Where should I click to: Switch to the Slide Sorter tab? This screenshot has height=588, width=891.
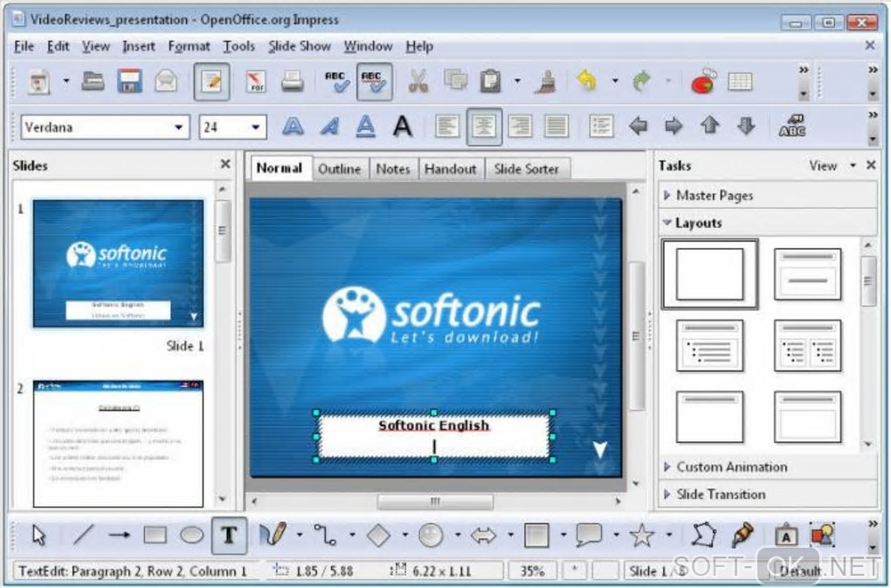[x=526, y=169]
